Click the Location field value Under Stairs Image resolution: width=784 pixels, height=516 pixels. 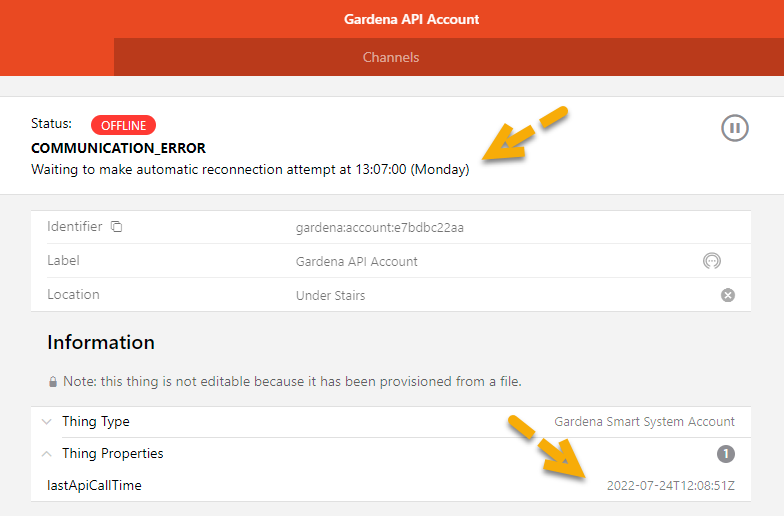[x=330, y=296]
